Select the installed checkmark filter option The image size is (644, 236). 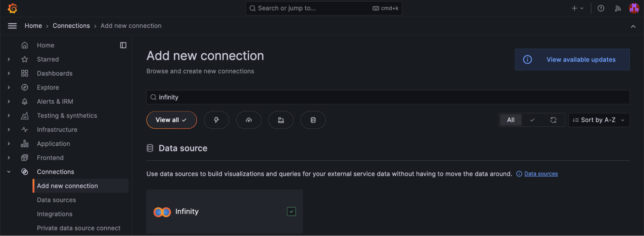[532, 120]
